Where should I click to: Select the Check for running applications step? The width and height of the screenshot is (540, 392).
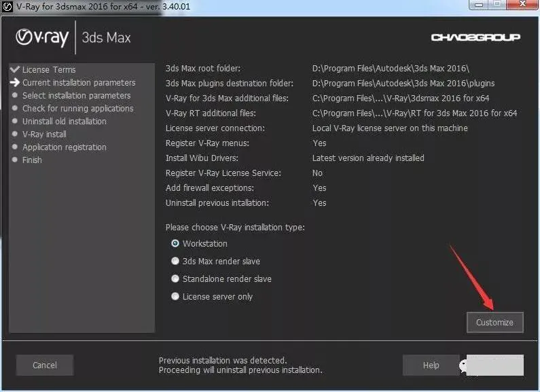(x=78, y=109)
